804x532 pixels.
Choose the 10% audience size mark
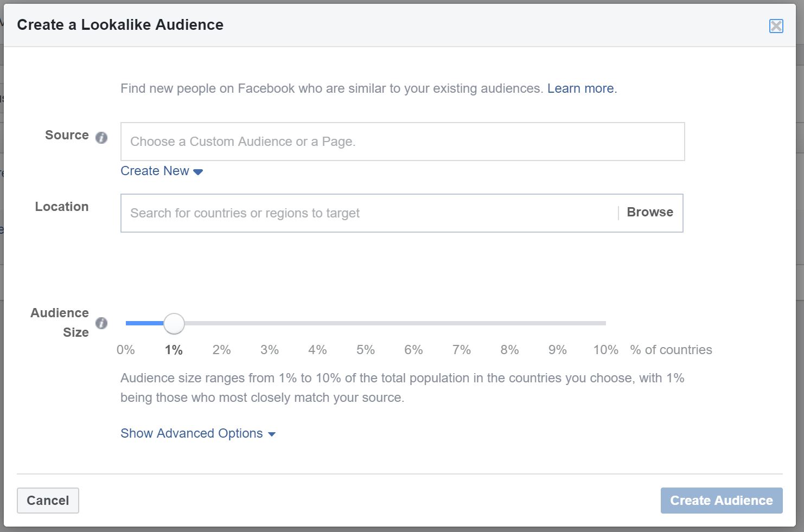(x=605, y=350)
